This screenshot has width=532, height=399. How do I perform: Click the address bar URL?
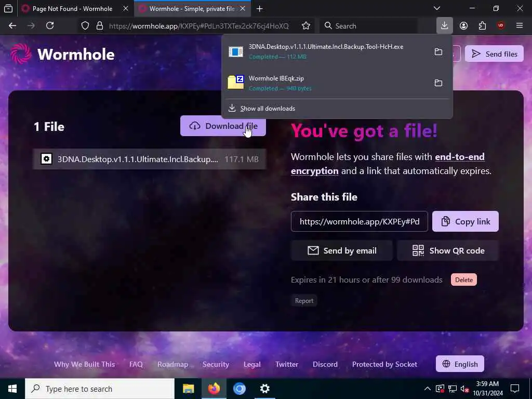tap(199, 26)
